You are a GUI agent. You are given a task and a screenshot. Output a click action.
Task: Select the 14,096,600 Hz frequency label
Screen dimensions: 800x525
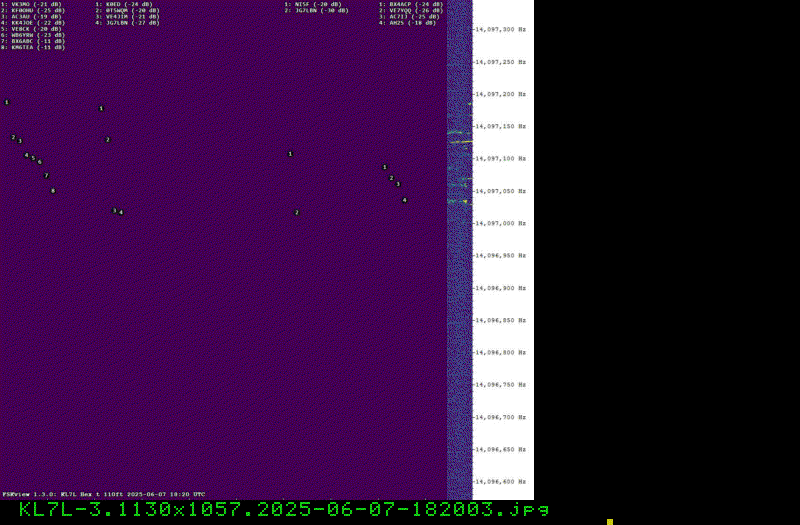click(x=500, y=481)
